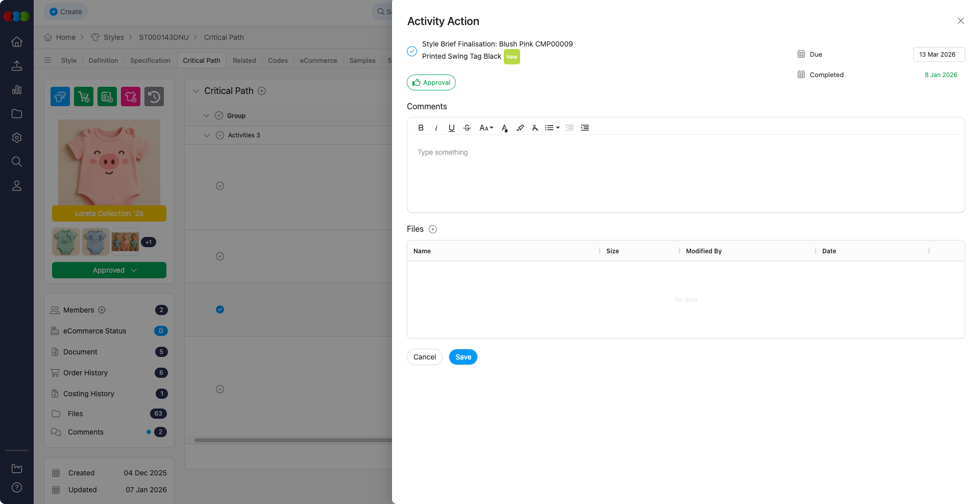Check the Group row status circle
Image resolution: width=980 pixels, height=504 pixels.
click(x=219, y=116)
